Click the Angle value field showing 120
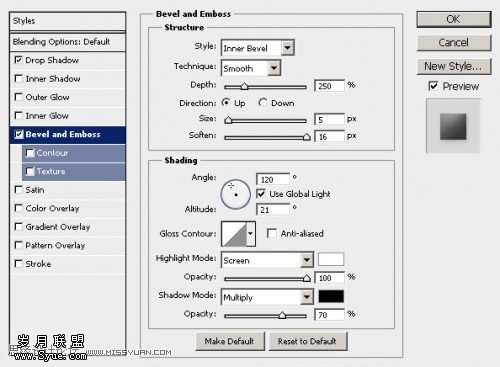Viewport: 500px width, 367px height. (273, 180)
